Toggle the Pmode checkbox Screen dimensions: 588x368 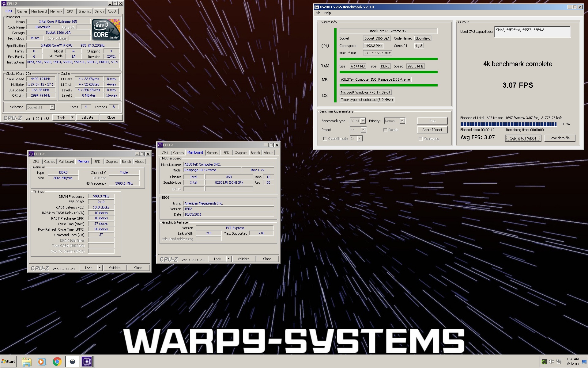(x=385, y=130)
